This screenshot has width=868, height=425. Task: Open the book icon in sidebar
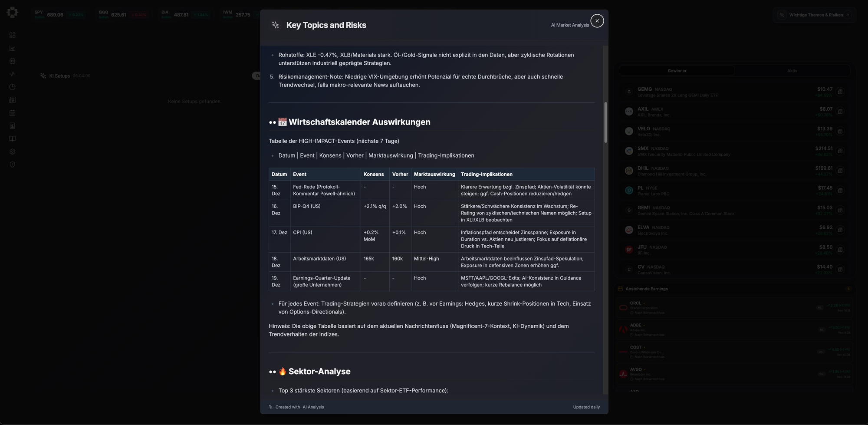click(x=12, y=139)
